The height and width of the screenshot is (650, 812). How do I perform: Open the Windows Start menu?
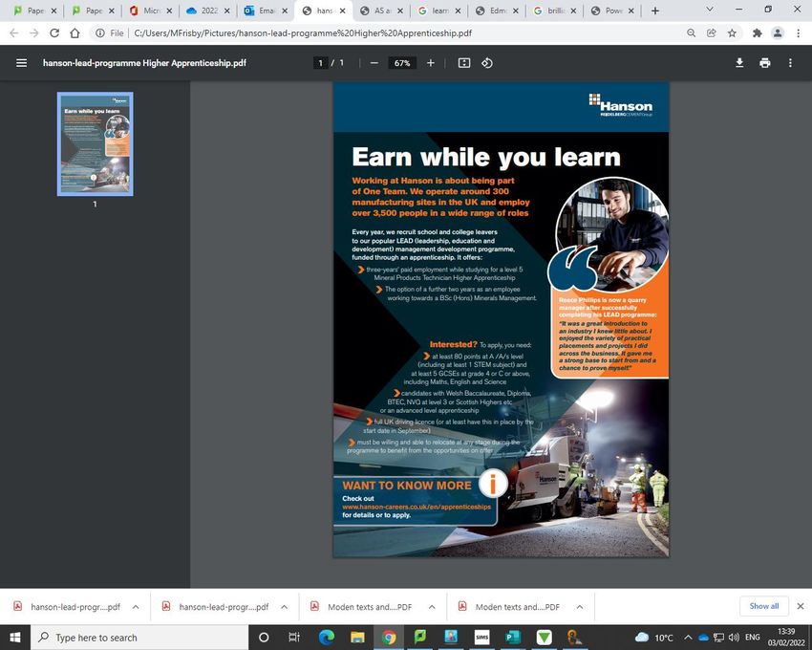pos(15,638)
